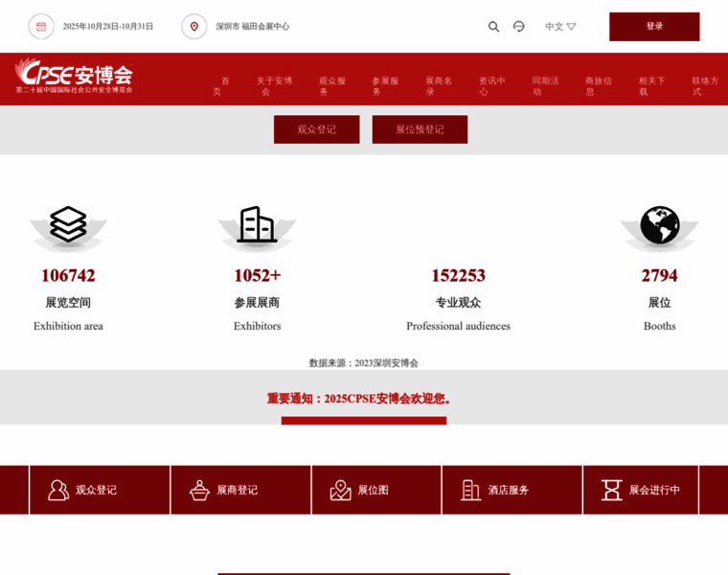This screenshot has width=728, height=575.
Task: Click the 深圳市 福田会展中心 venue text
Action: pos(252,27)
